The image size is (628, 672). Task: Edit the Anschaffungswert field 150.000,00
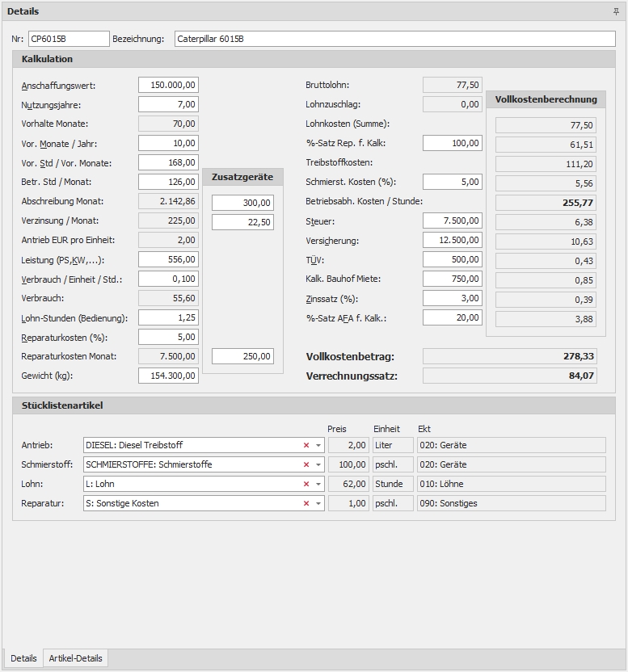pos(168,85)
